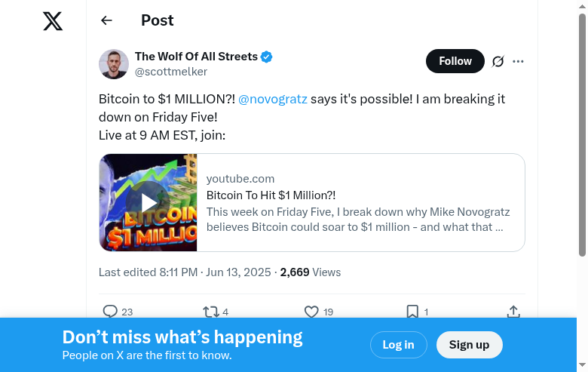Like the post with heart icon

point(311,311)
